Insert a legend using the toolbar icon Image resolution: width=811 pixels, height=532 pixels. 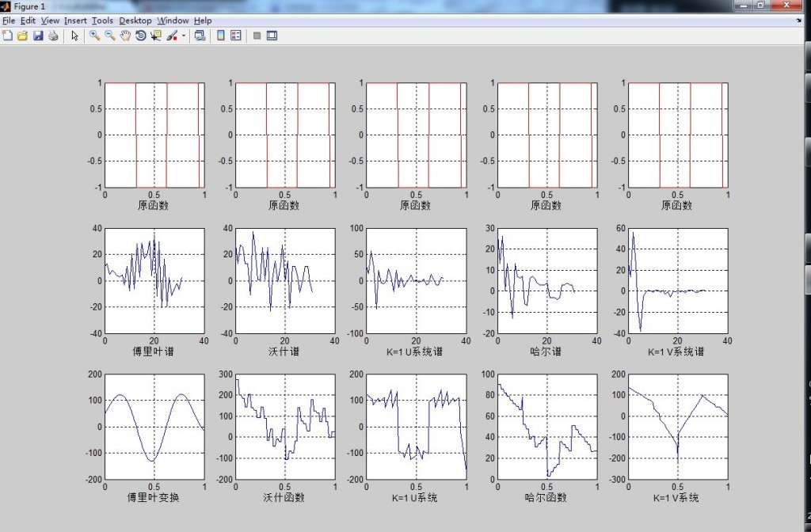236,36
